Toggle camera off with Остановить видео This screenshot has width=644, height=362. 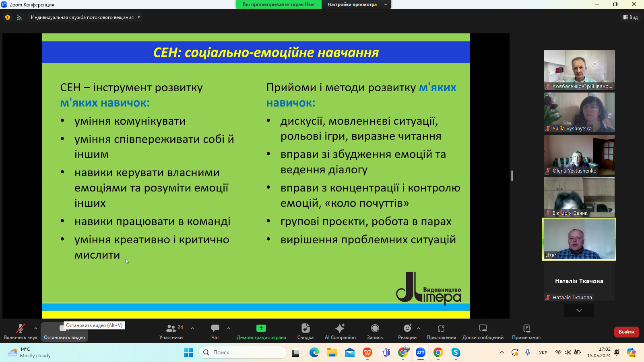click(x=64, y=332)
